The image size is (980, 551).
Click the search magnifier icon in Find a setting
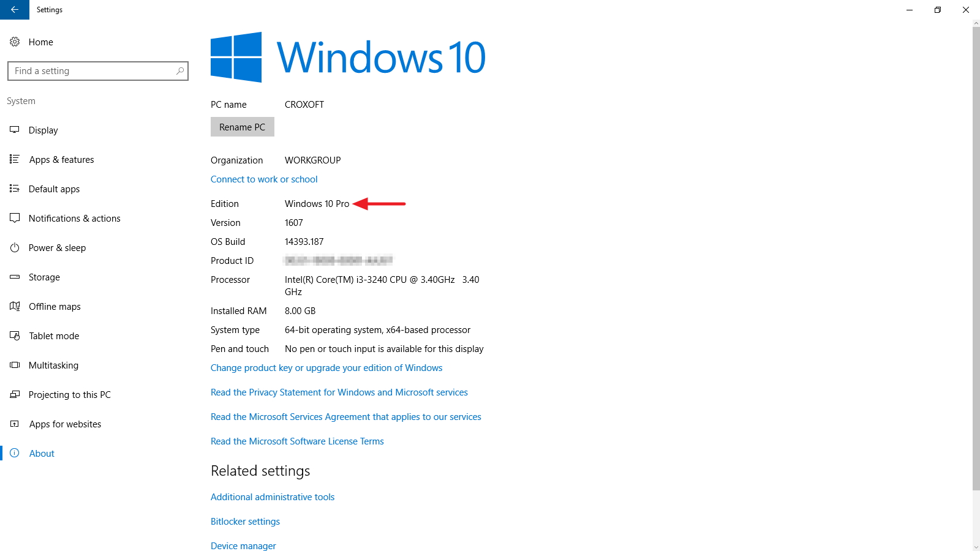(x=180, y=71)
